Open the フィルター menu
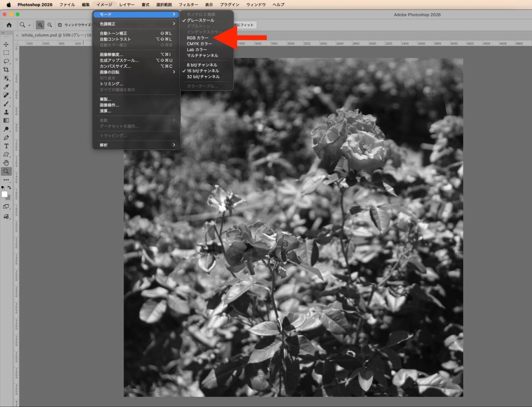532x407 pixels. 188,5
